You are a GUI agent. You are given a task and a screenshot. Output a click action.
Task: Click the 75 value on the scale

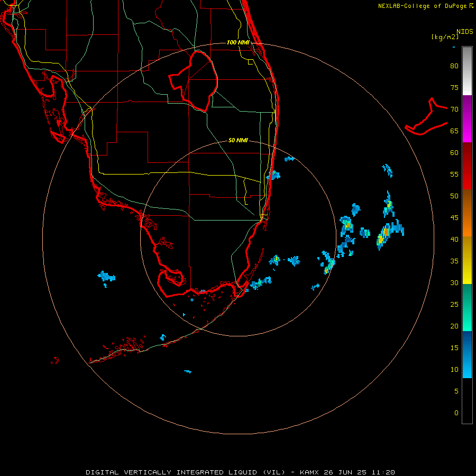[x=454, y=87]
